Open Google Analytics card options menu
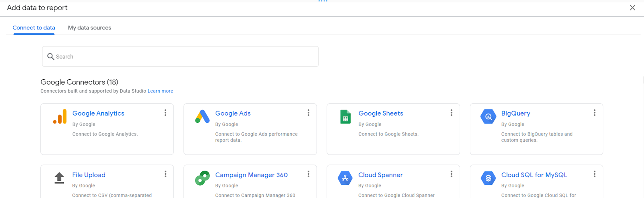The image size is (644, 198). click(x=165, y=113)
